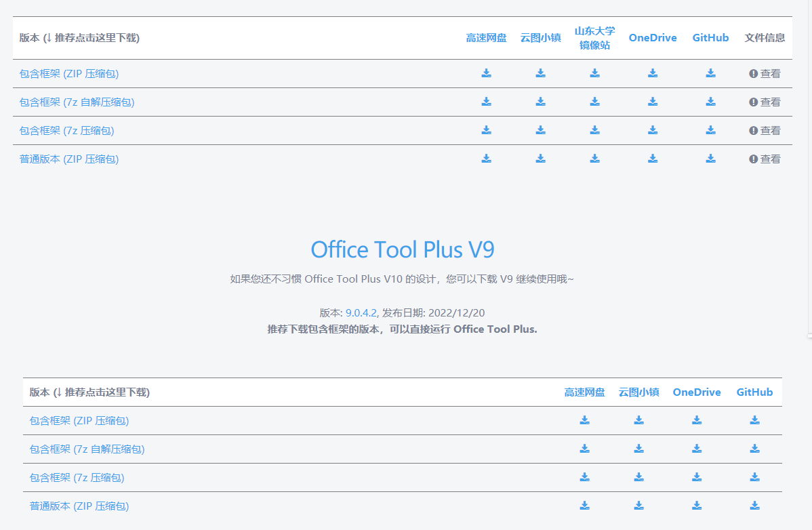
Task: Download V9 普通版本 ZIP from 云图小镇
Action: [639, 506]
